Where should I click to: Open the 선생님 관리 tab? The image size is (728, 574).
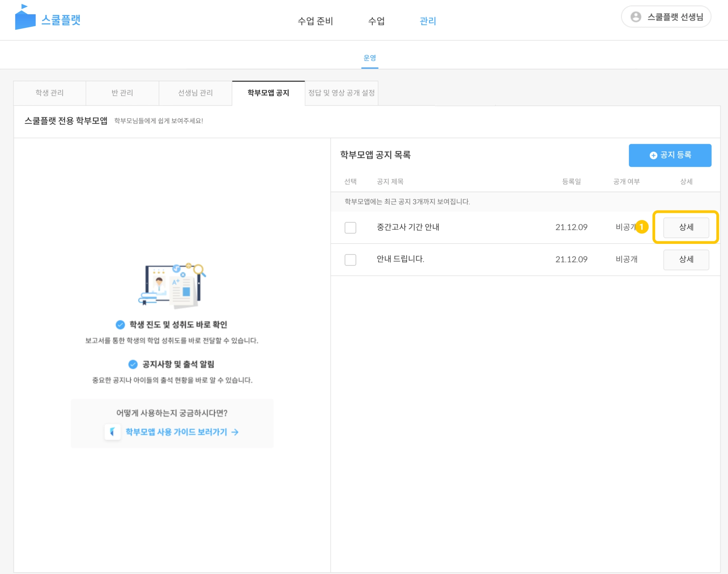coord(195,93)
